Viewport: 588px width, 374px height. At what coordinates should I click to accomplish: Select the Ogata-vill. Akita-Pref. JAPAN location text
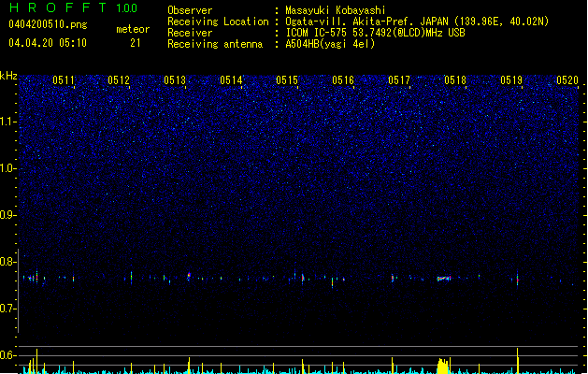coord(417,22)
